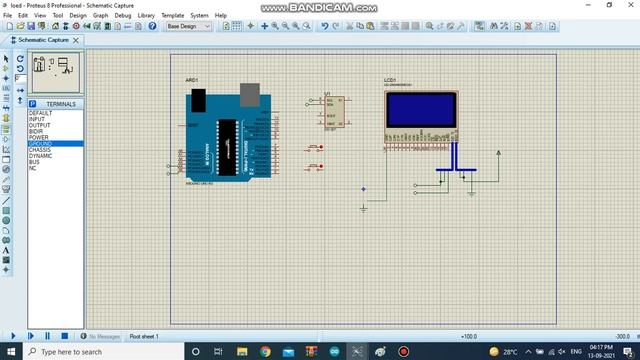The height and width of the screenshot is (360, 640).
Task: Click the Y-Mirror vertical flip button
Action: click(20, 100)
